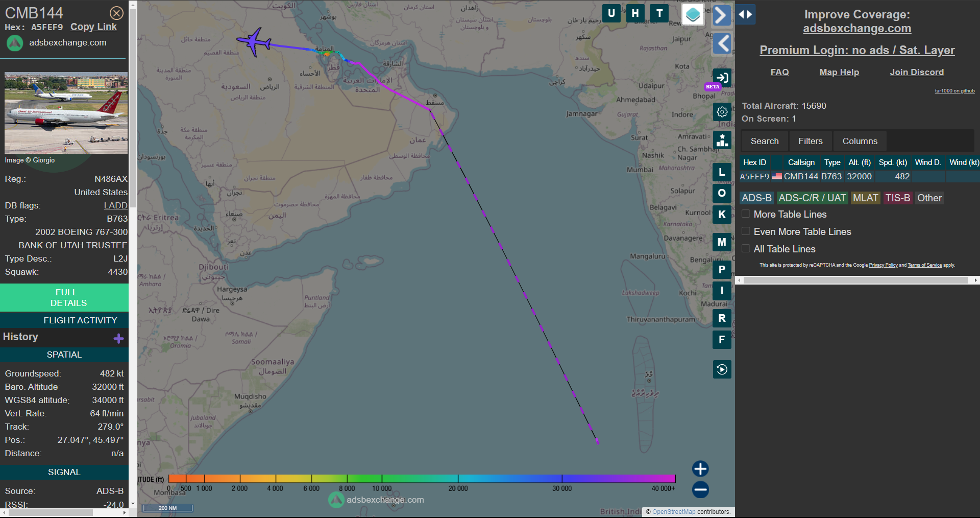Open the reCAPTCHA Privacy Policy link

click(x=883, y=265)
